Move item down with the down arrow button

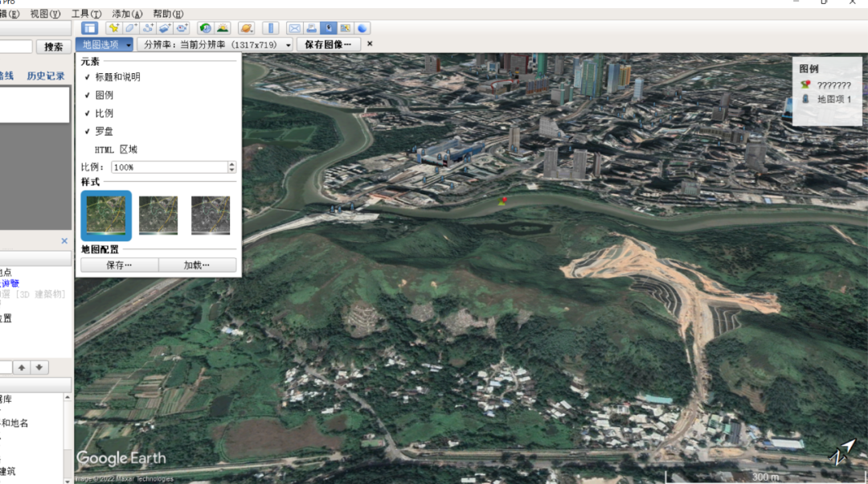(x=39, y=367)
